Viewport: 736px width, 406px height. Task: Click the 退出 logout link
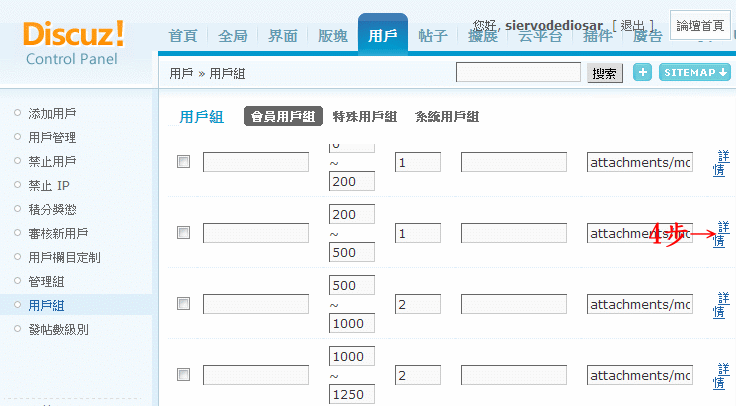click(632, 25)
